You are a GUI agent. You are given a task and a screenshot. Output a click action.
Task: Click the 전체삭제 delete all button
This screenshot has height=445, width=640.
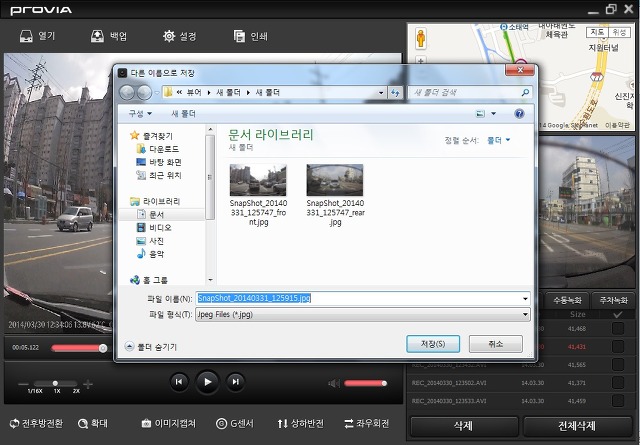click(x=577, y=426)
